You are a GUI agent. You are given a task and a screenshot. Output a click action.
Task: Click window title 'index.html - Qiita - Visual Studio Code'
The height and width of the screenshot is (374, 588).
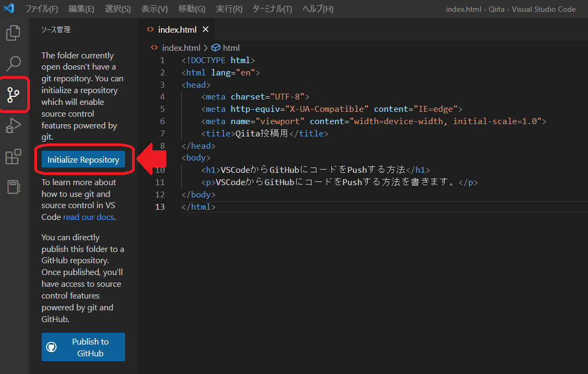click(510, 9)
